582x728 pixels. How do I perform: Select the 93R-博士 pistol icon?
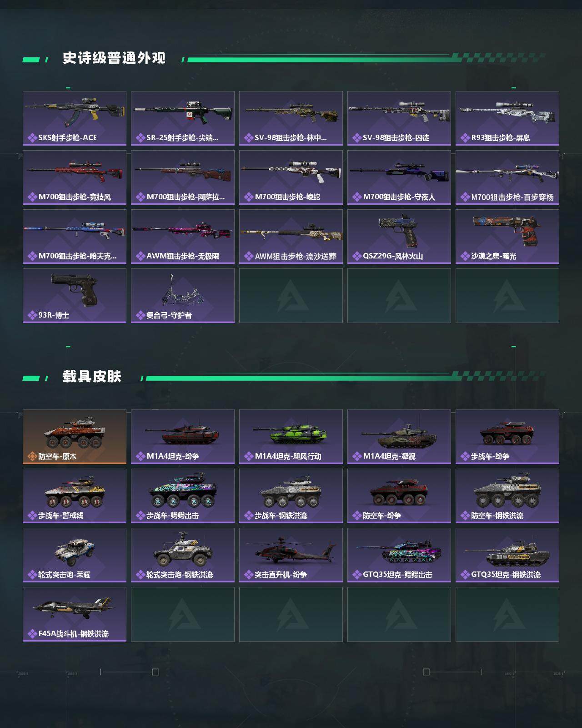click(75, 290)
